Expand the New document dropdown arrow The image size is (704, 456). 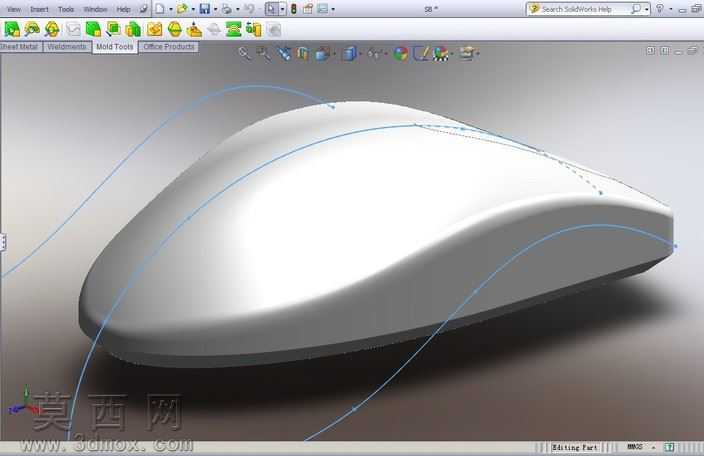click(171, 9)
